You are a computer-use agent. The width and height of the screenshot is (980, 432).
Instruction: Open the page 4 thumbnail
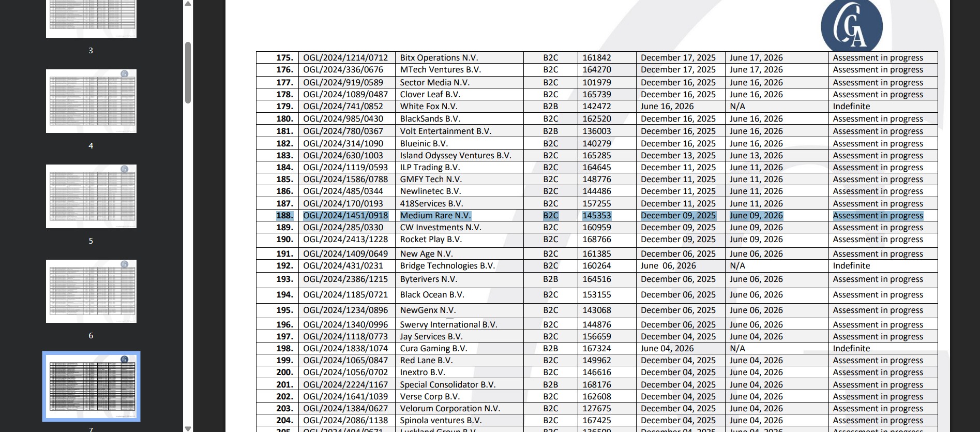pos(91,101)
